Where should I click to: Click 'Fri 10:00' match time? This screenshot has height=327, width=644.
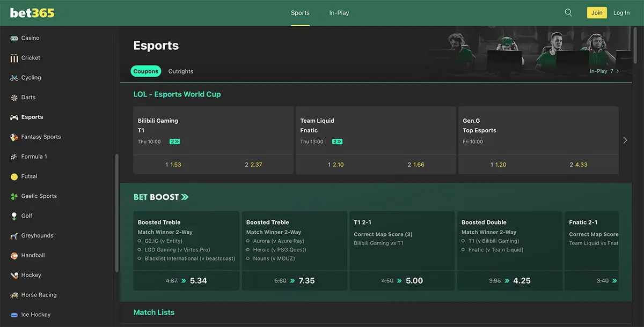(x=473, y=142)
